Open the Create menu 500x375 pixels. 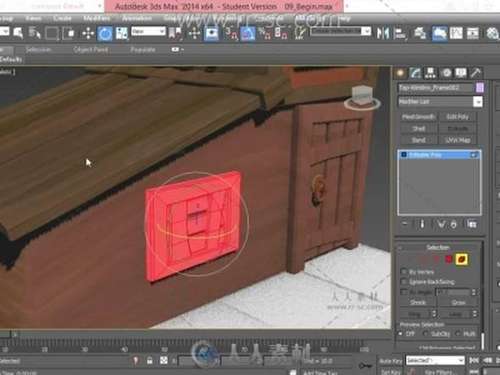(62, 18)
